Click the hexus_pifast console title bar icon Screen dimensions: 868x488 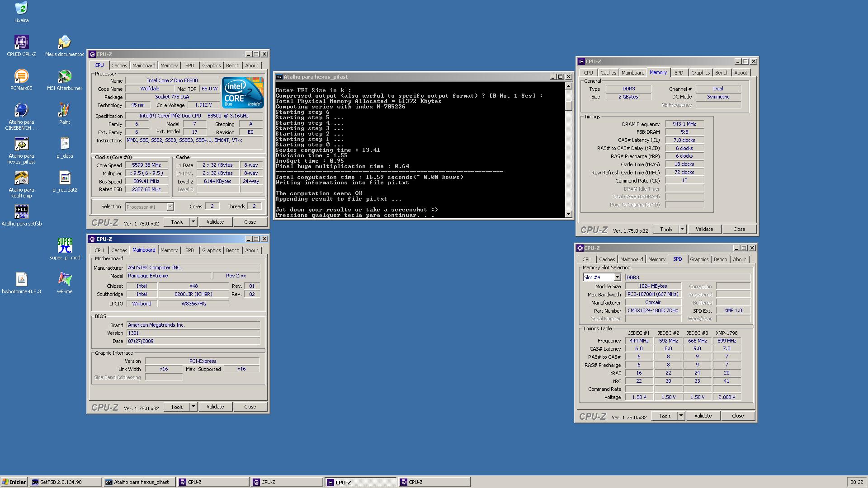click(x=279, y=77)
